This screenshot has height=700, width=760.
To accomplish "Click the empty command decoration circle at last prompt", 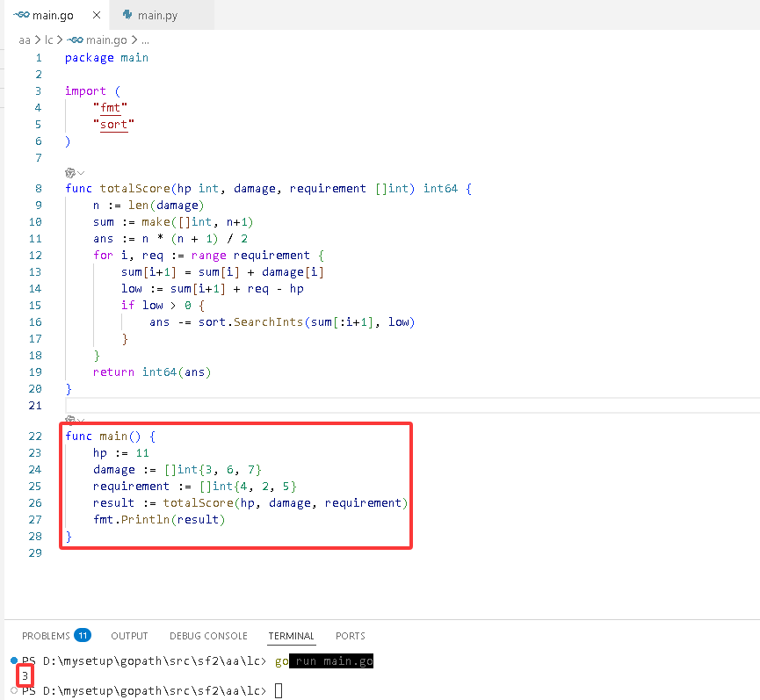I will 14,690.
